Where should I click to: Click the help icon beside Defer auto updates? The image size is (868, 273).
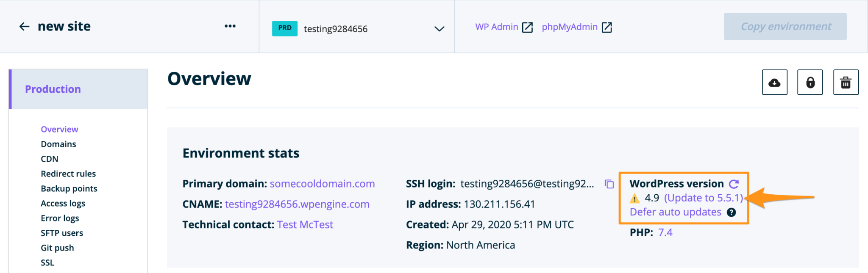pyautogui.click(x=731, y=212)
